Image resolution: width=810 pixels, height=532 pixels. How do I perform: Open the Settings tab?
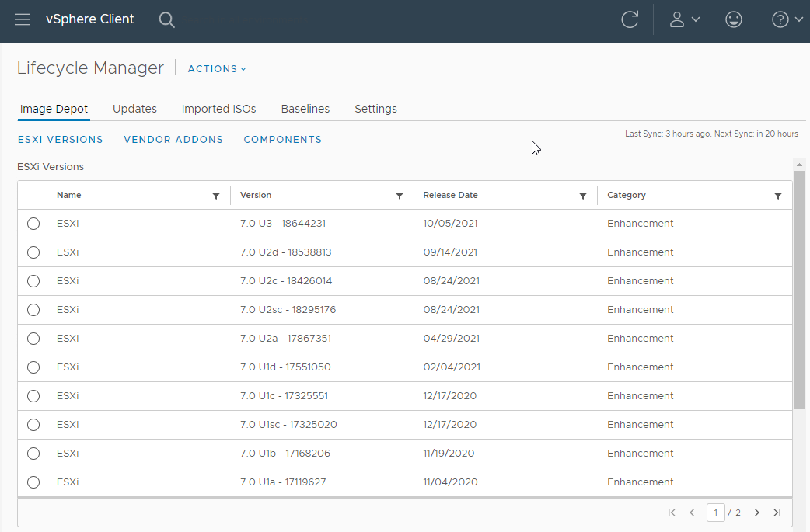tap(375, 109)
